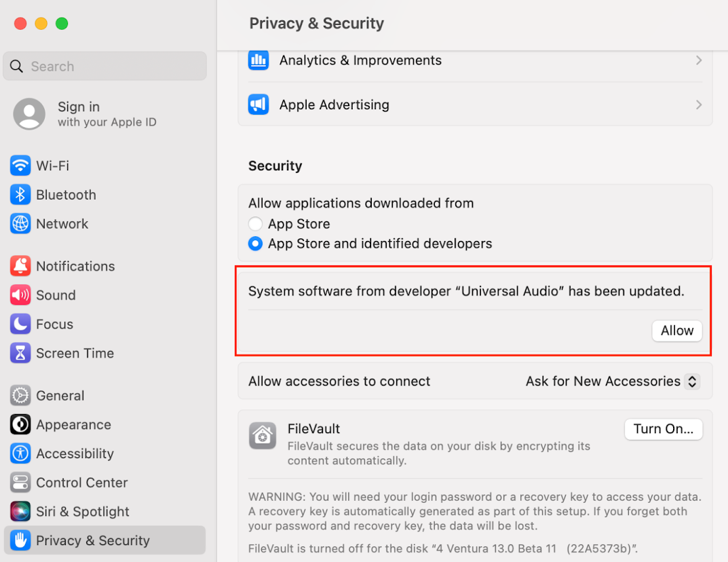The image size is (728, 562).
Task: Open Siri & Spotlight icon
Action: pos(20,512)
